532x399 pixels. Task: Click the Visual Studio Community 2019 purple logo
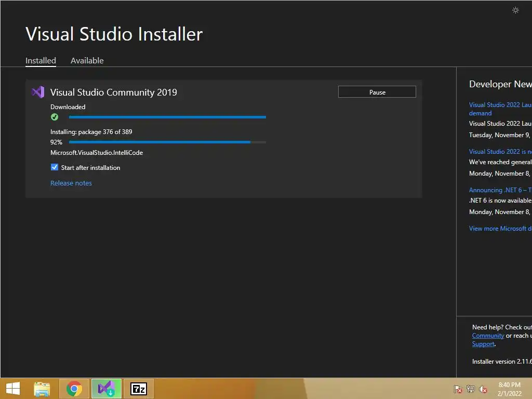[x=37, y=92]
